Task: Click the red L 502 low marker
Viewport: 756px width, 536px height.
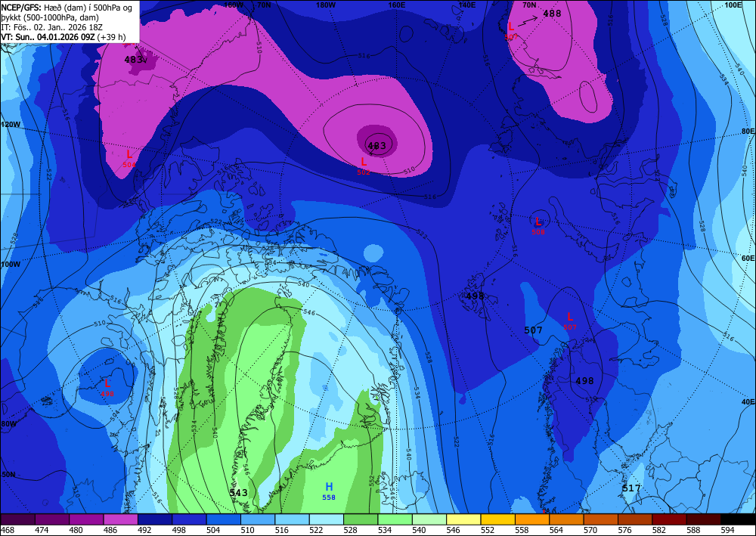Action: (364, 166)
